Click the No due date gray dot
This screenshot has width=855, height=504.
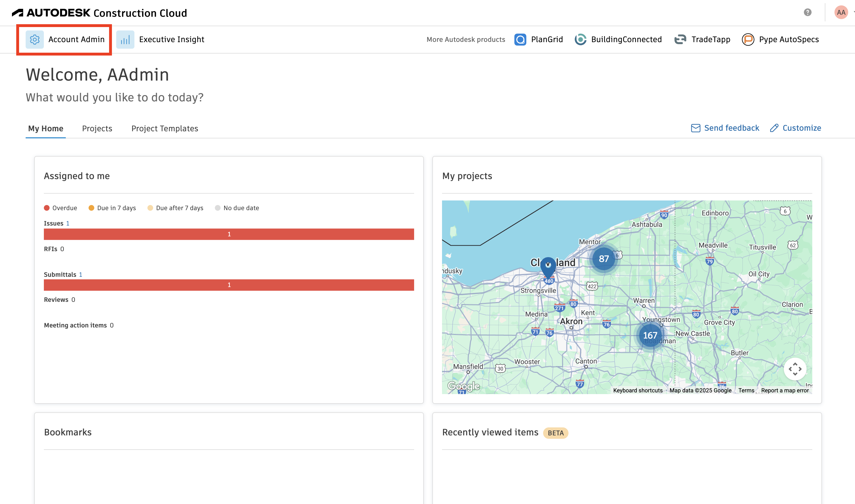218,208
